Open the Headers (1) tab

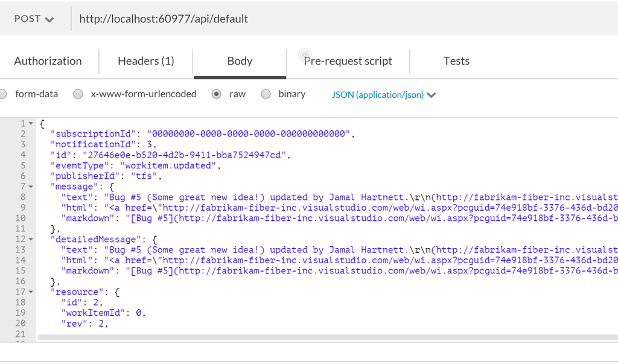[x=145, y=61]
